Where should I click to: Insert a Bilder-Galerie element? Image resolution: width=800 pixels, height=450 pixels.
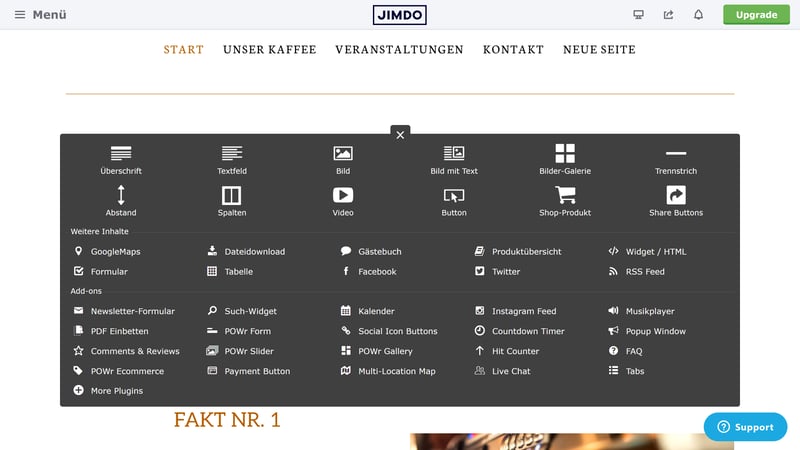[x=565, y=159]
